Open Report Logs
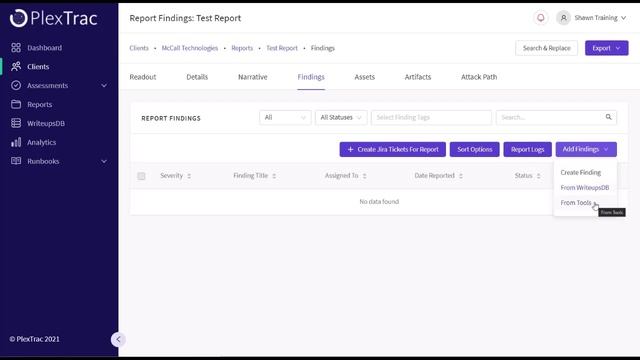640x360 pixels. tap(527, 149)
